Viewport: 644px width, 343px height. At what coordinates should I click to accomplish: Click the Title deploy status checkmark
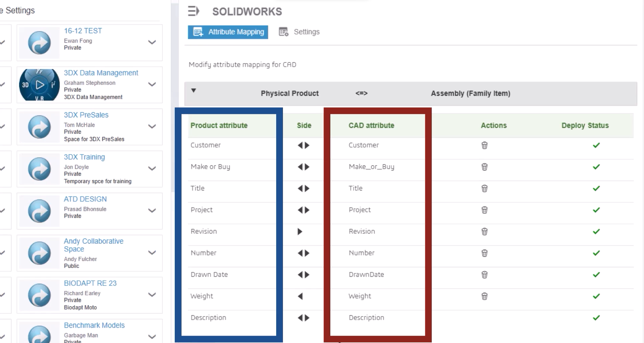tap(596, 188)
